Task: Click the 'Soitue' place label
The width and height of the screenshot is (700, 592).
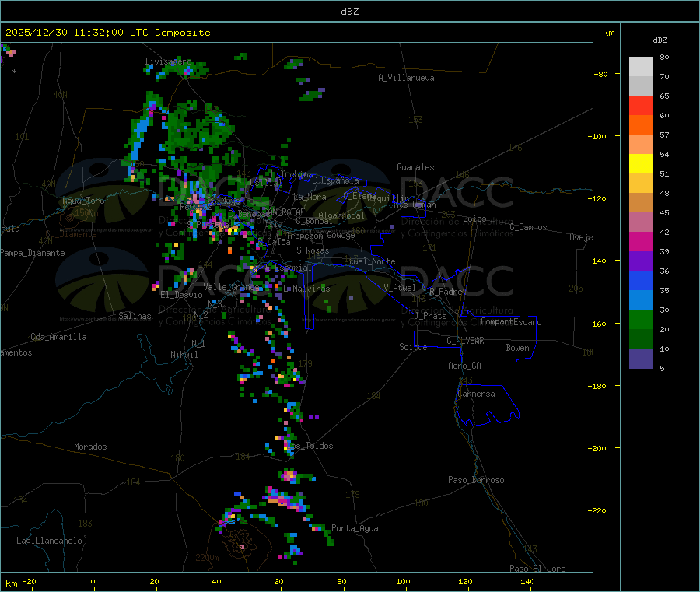Action: click(x=413, y=347)
